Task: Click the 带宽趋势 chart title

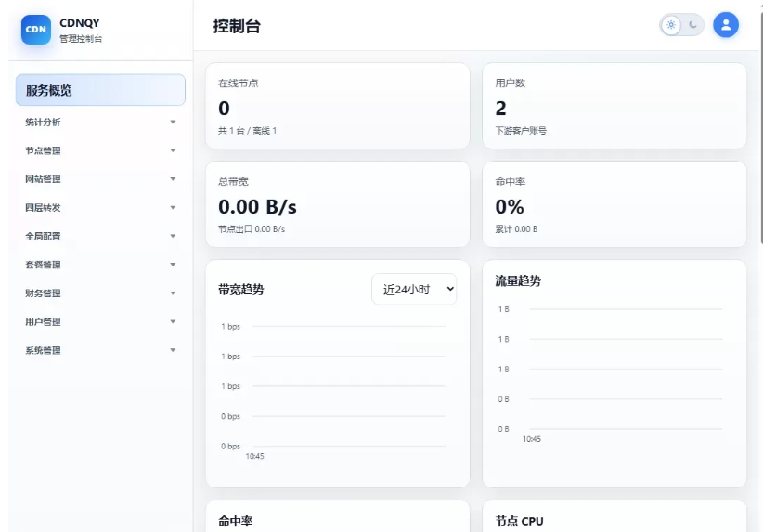Action: [x=240, y=290]
